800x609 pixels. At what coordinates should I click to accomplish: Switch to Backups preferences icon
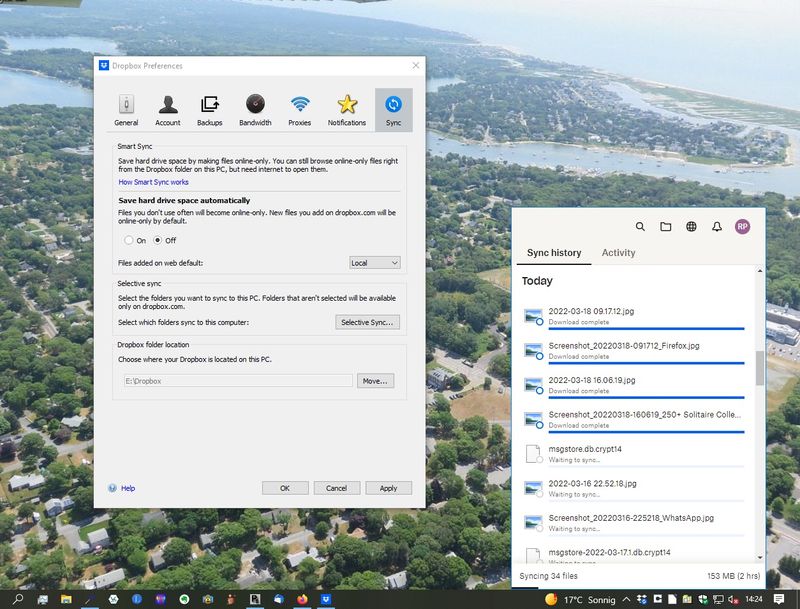(210, 109)
